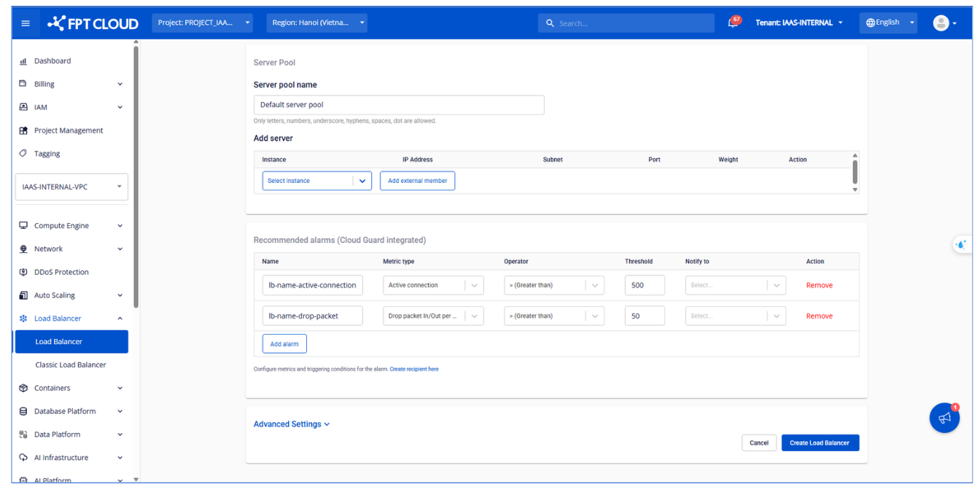Screen dimensions: 980x503
Task: Expand the Advanced Settings section
Action: [291, 424]
